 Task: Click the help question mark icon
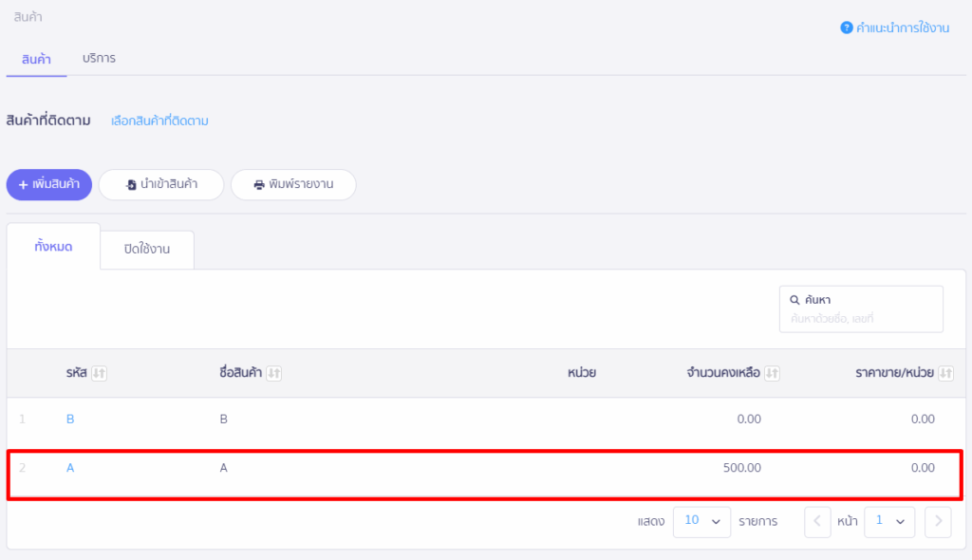pyautogui.click(x=847, y=28)
